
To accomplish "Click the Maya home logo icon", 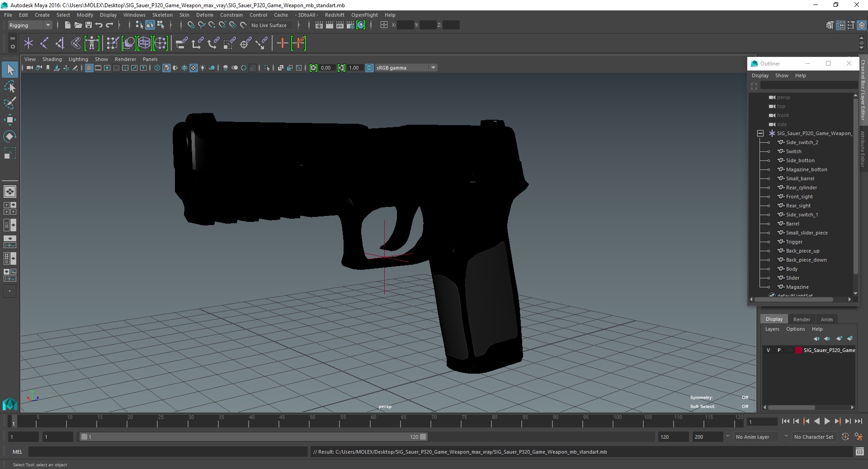I will tap(10, 403).
